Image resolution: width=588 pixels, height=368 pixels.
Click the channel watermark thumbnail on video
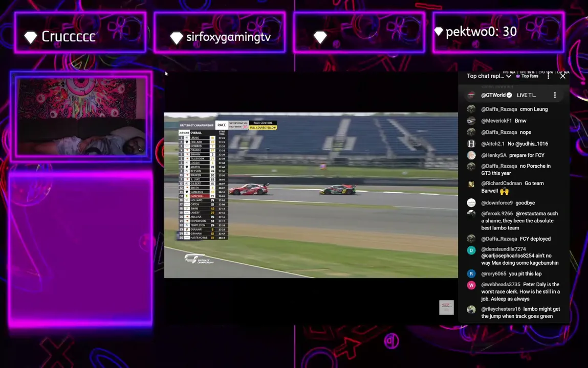[446, 307]
